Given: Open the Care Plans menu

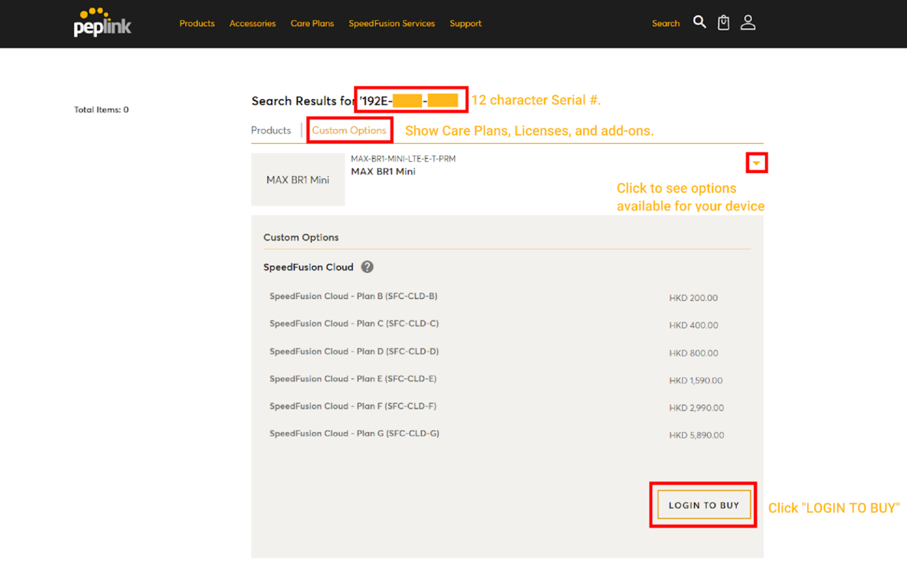Looking at the screenshot, I should [x=312, y=24].
